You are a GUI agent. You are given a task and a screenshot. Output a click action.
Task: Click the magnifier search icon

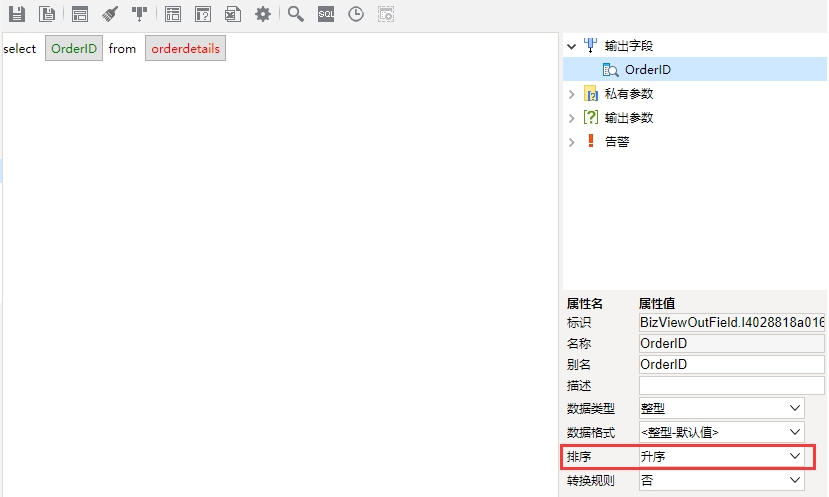296,14
